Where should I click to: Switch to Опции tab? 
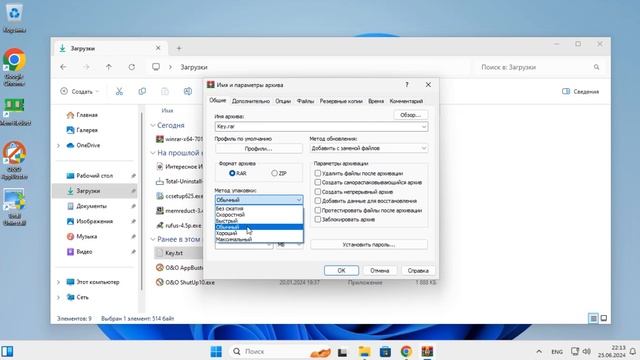(283, 101)
